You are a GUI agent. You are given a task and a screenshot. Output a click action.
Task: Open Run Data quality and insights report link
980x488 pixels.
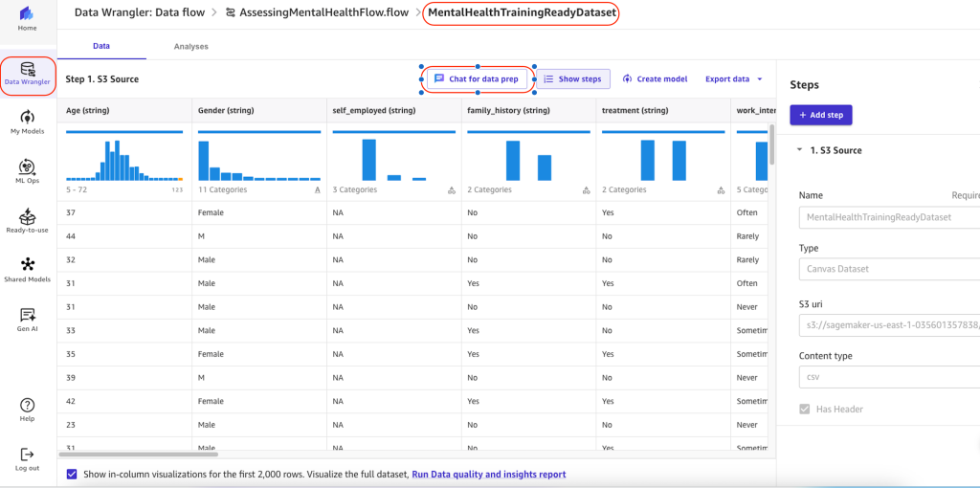pyautogui.click(x=489, y=475)
